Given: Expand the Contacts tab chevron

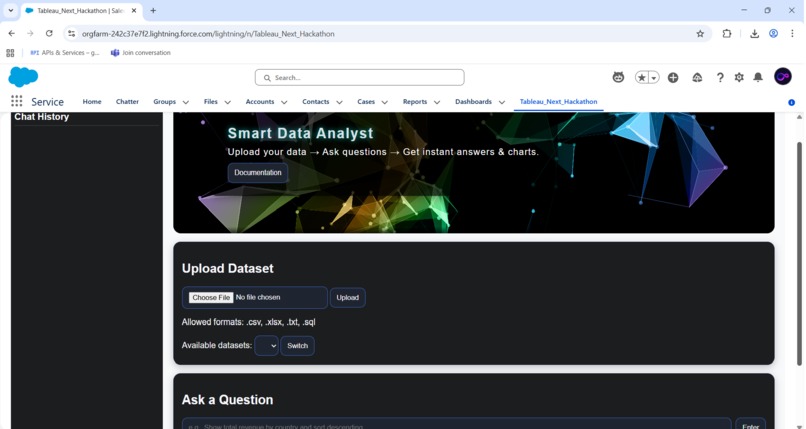Looking at the screenshot, I should (339, 102).
